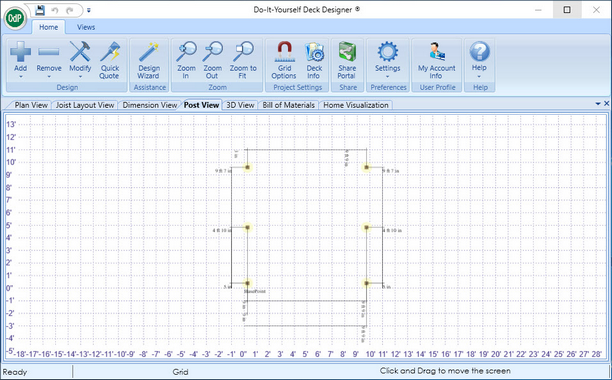Select the Modify hammer and wrench tool

[x=80, y=59]
